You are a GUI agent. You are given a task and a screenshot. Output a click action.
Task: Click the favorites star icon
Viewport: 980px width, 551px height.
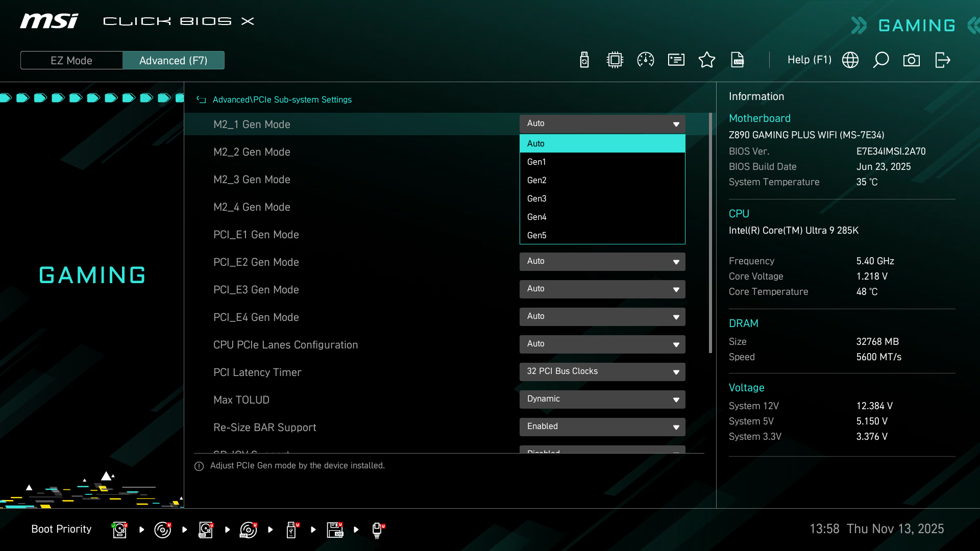click(x=707, y=60)
